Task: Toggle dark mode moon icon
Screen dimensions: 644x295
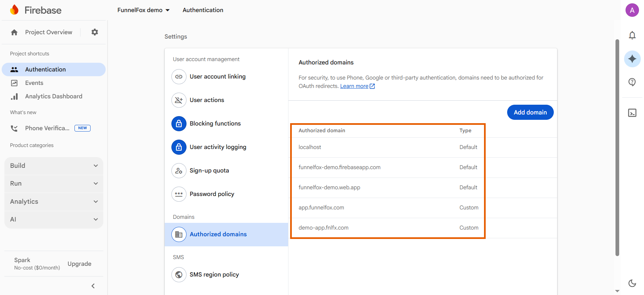Action: [632, 283]
